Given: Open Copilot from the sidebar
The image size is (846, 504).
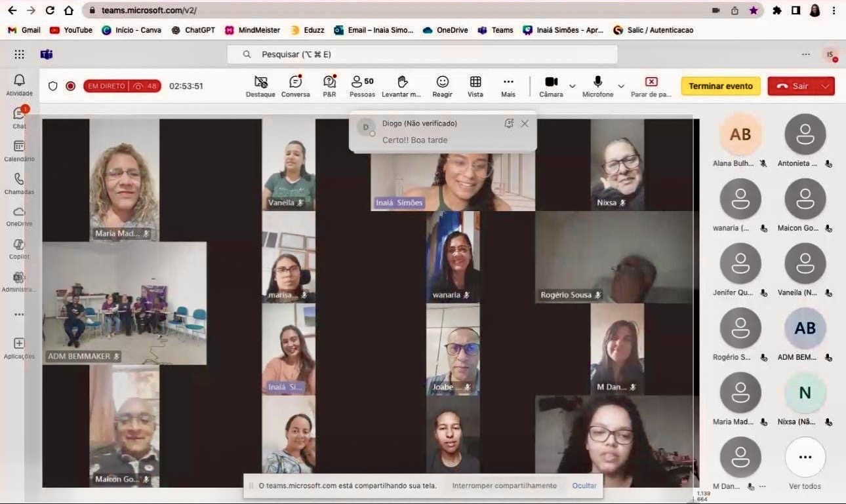Looking at the screenshot, I should (x=19, y=248).
